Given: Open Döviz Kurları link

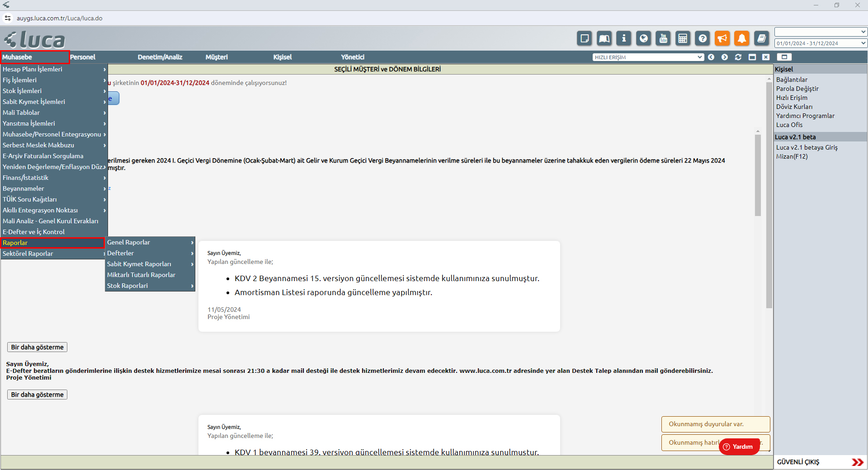Looking at the screenshot, I should click(x=794, y=107).
